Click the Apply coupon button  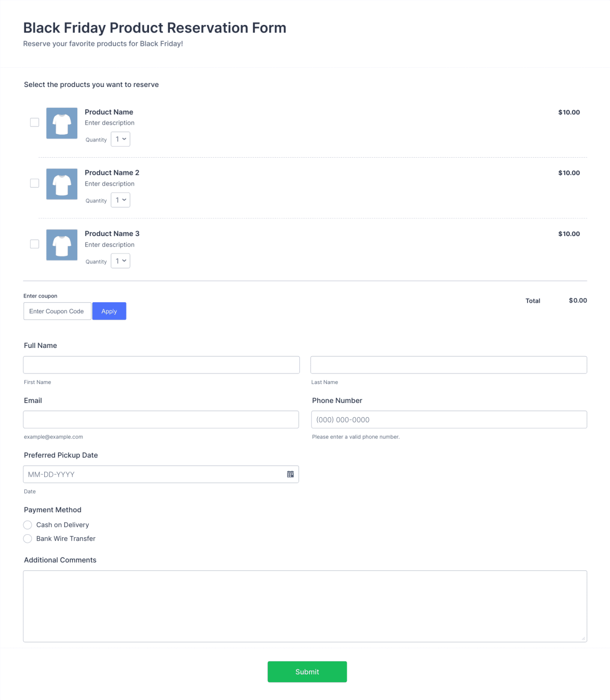pyautogui.click(x=109, y=311)
